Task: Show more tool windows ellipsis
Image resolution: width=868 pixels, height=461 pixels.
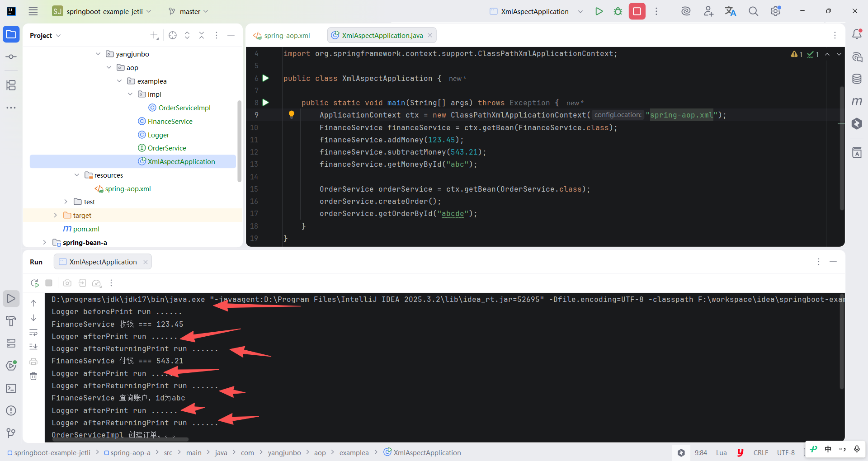Action: [x=11, y=108]
